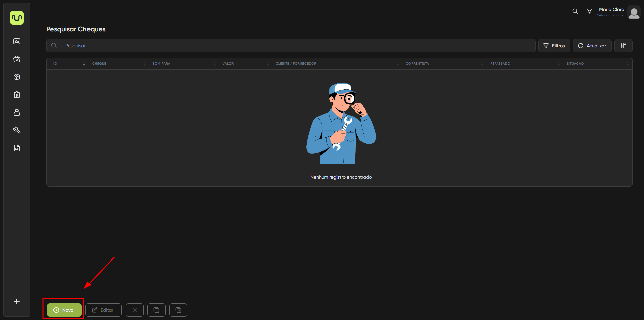Click the Atualizar refresh button
Viewport: 644px width, 320px height.
(x=592, y=46)
